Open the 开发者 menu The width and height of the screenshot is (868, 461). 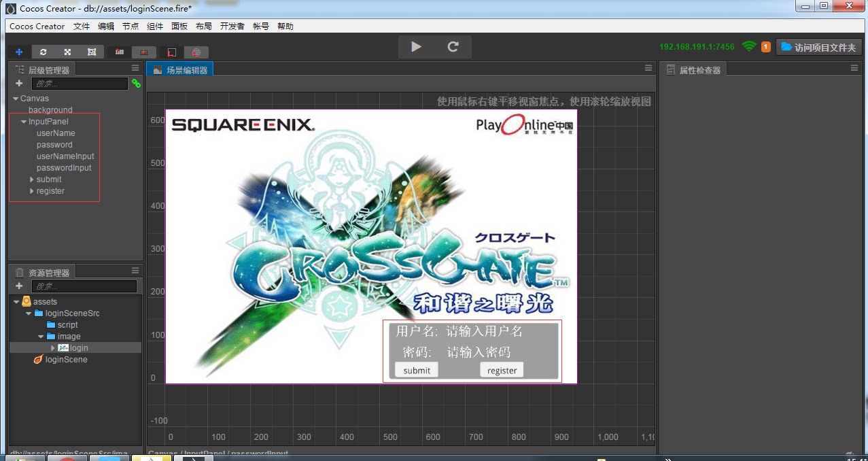(x=232, y=27)
